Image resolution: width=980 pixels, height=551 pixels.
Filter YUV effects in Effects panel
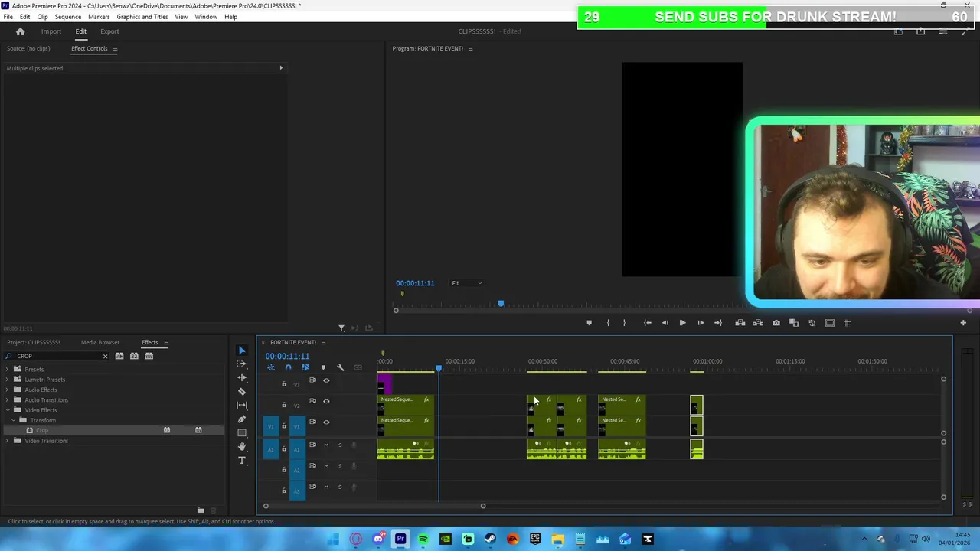click(149, 356)
